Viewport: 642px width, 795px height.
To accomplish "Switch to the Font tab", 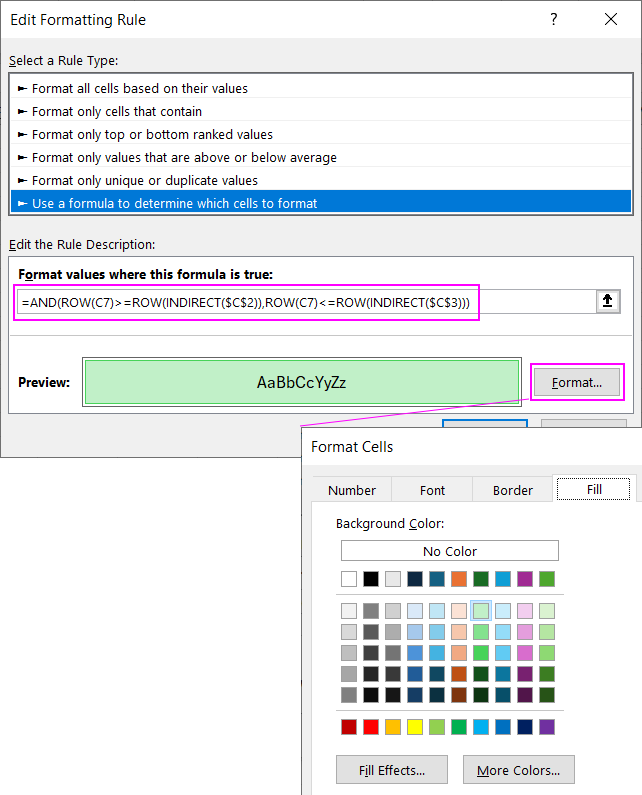I will click(x=433, y=490).
